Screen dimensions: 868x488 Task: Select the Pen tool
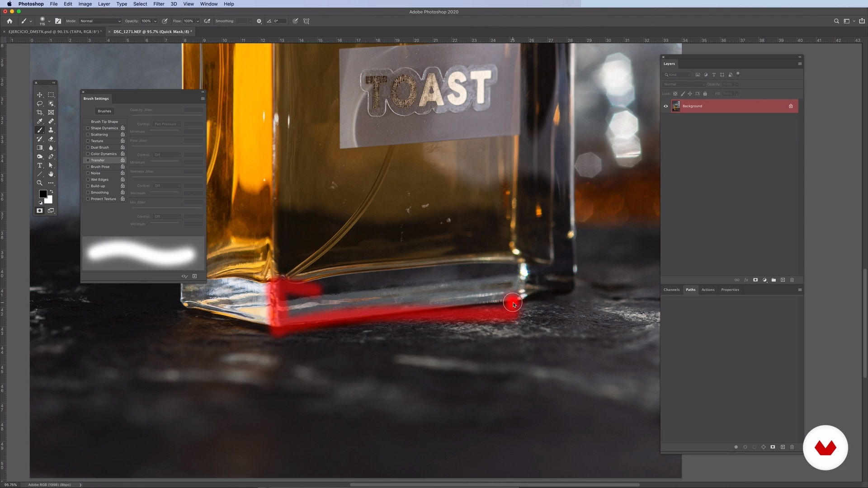(x=51, y=156)
